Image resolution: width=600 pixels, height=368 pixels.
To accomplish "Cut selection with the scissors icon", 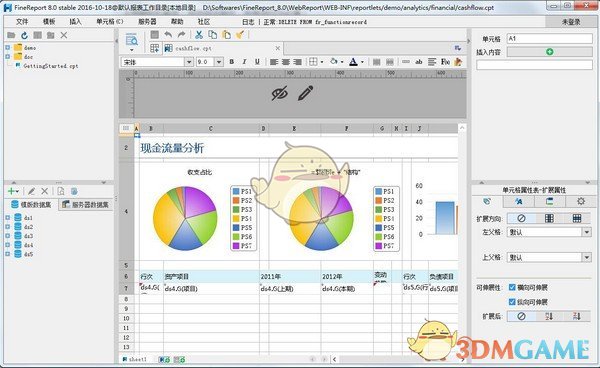I will pos(199,35).
